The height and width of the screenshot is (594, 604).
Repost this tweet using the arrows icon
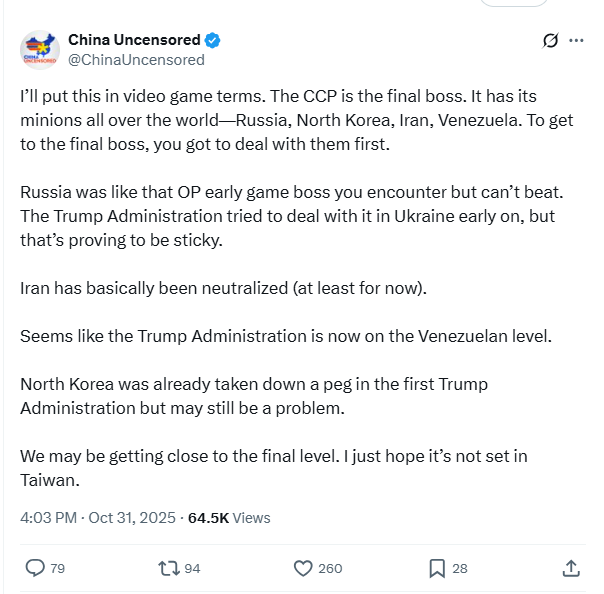click(x=169, y=568)
